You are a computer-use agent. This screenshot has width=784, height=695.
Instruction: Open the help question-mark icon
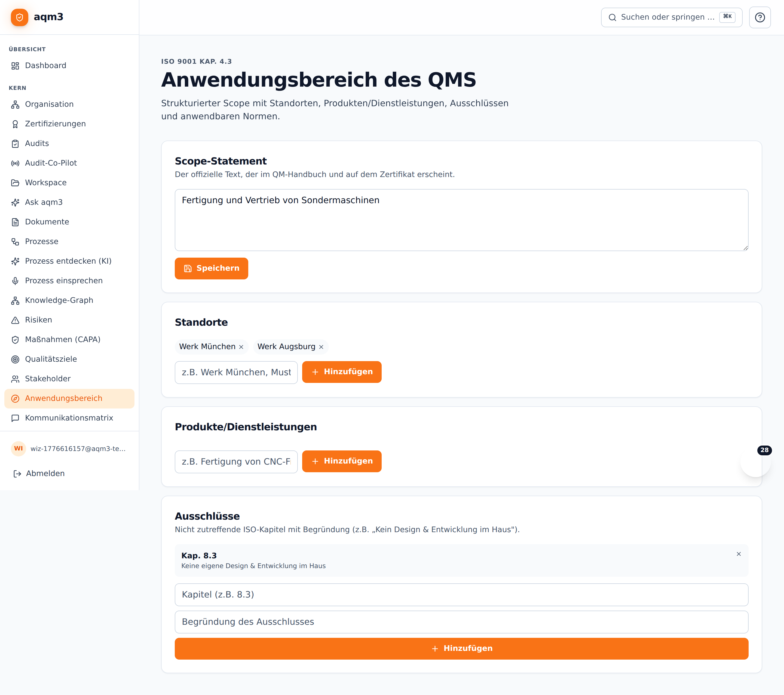pos(759,17)
